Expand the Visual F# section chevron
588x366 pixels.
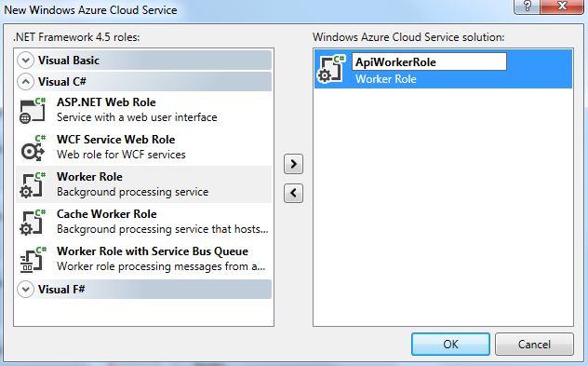25,290
